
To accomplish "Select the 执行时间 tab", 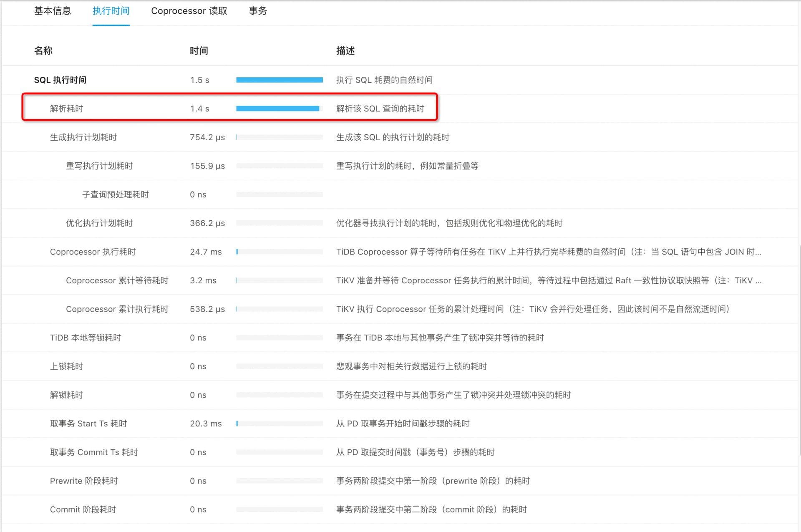I will (111, 11).
